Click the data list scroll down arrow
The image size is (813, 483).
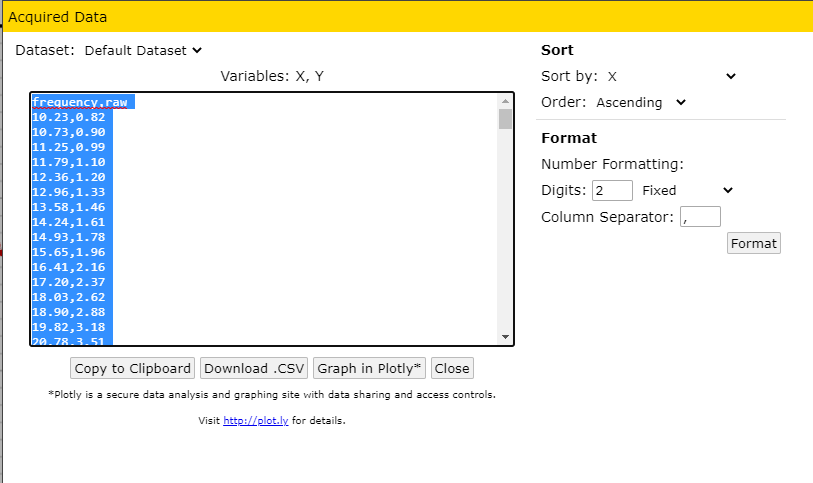click(506, 337)
